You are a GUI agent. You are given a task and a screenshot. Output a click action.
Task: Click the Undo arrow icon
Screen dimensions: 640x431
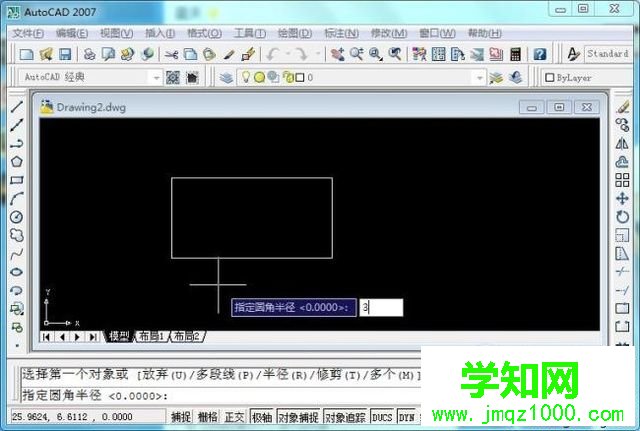click(272, 54)
